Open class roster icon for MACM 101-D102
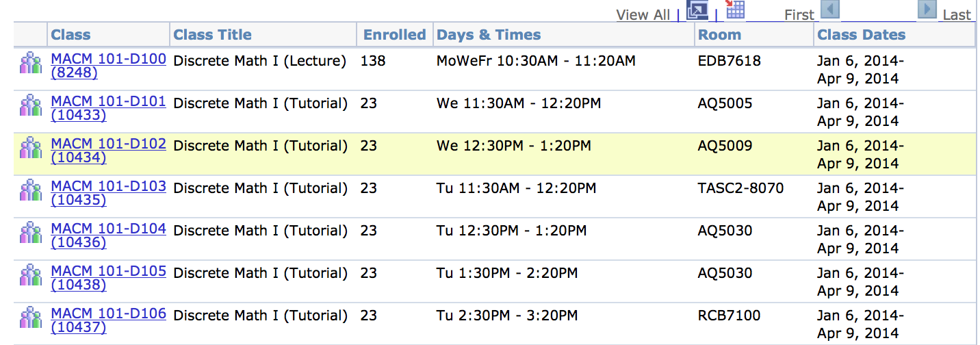This screenshot has height=345, width=980. pos(31,148)
